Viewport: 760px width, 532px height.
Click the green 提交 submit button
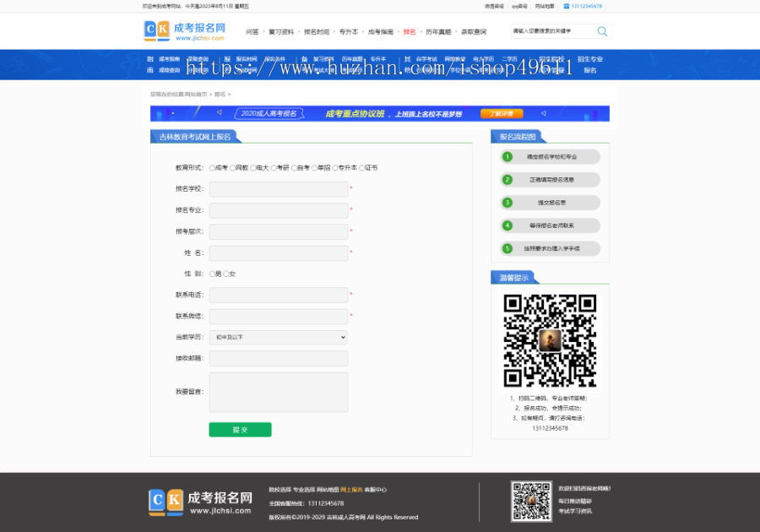240,429
